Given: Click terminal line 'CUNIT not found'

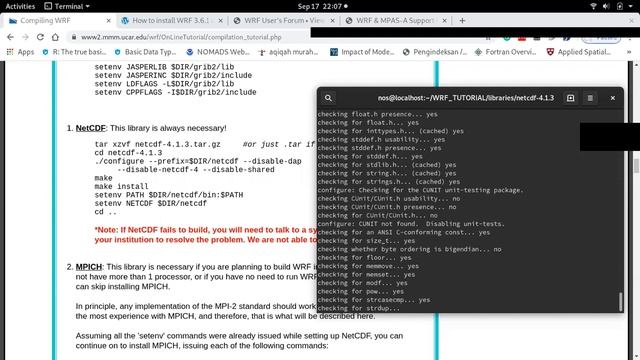Looking at the screenshot, I should tap(411, 224).
